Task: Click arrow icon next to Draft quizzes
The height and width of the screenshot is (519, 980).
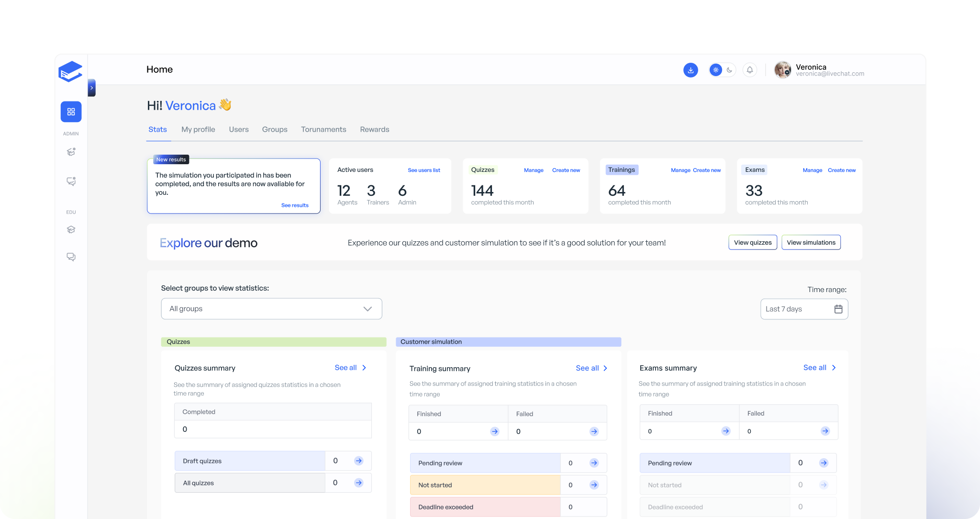Action: 358,461
